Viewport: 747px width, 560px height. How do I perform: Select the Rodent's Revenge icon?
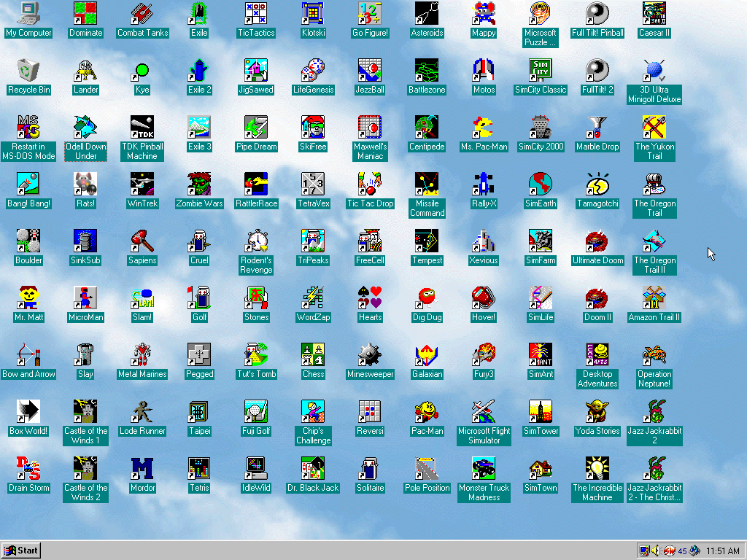pyautogui.click(x=256, y=241)
